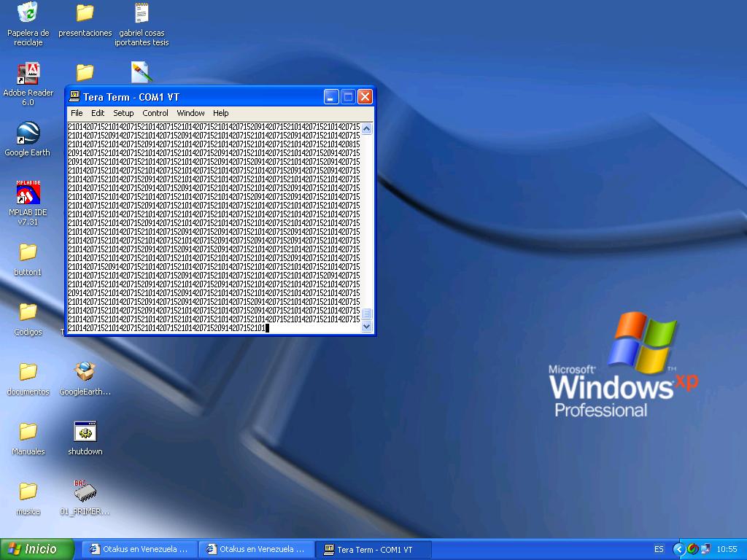Expand hidden system tray icons arrow
The height and width of the screenshot is (560, 747).
[x=678, y=549]
